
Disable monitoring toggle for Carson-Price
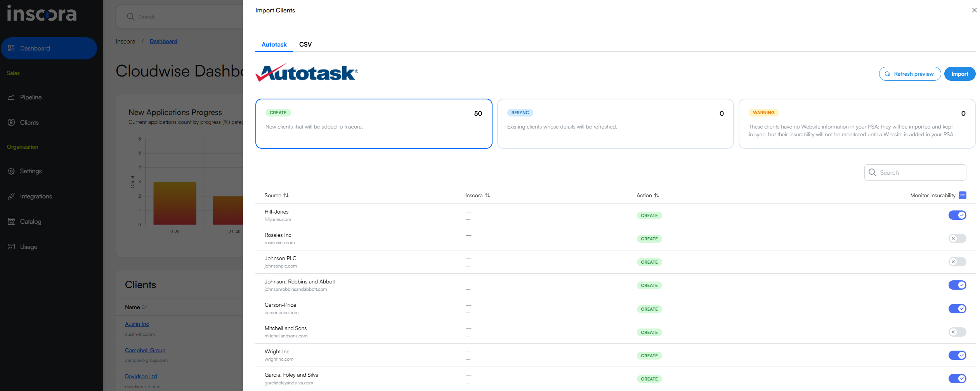tap(957, 309)
